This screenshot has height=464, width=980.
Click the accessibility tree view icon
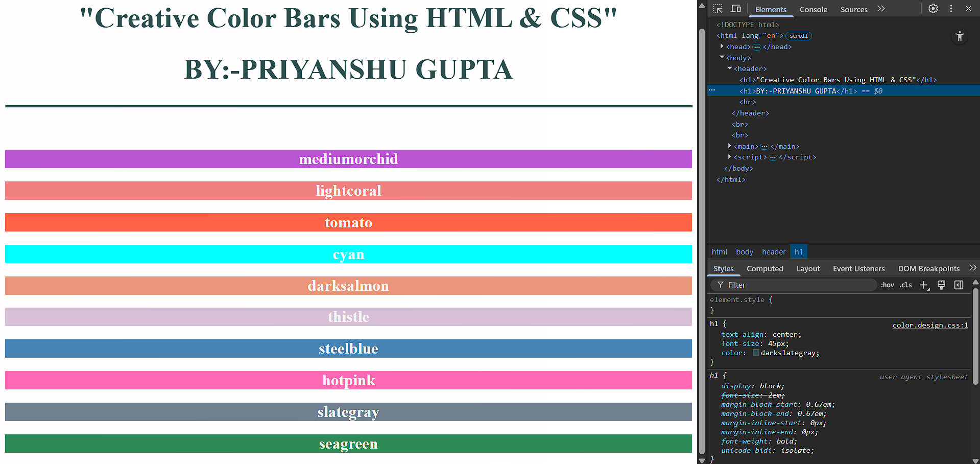[x=960, y=36]
